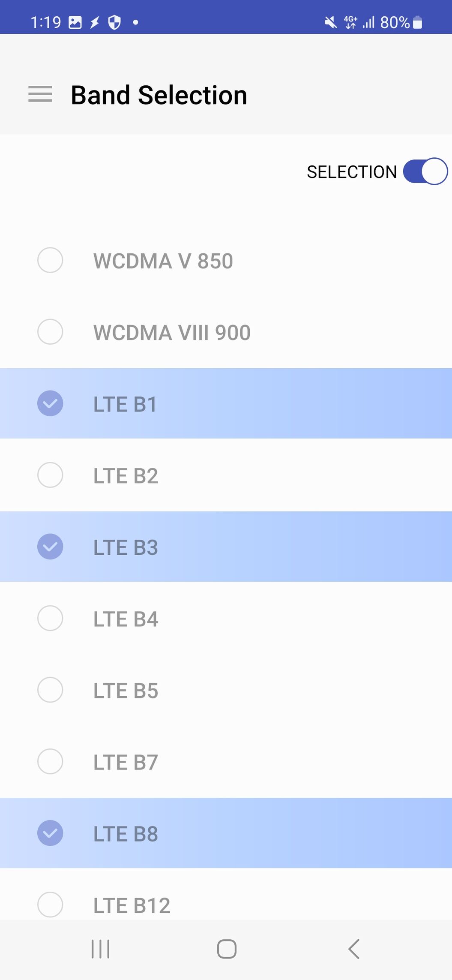Select the WCDMA VIII 900 row

pos(226,332)
